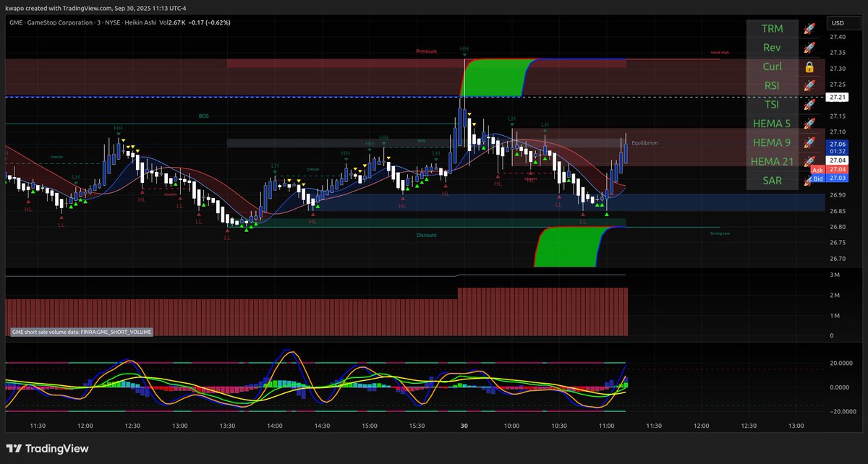This screenshot has width=868, height=464.
Task: Click the Strong Low label
Action: click(x=720, y=233)
